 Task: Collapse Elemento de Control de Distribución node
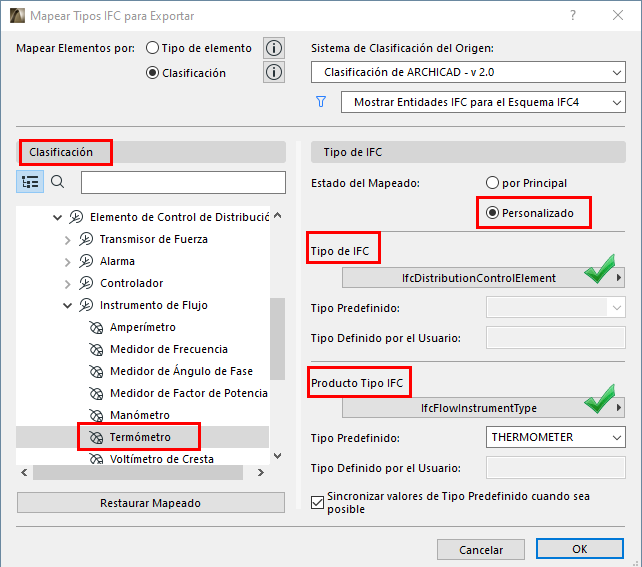[x=58, y=217]
